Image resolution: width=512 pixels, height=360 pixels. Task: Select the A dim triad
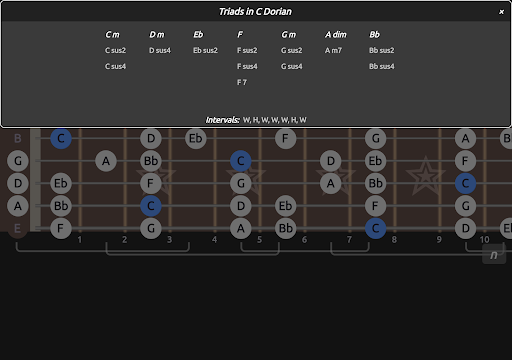pyautogui.click(x=336, y=34)
